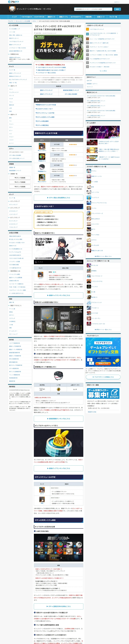Open グランドサマナーズ game icon
Image resolution: width=129 pixels, height=644 pixels.
[89, 213]
